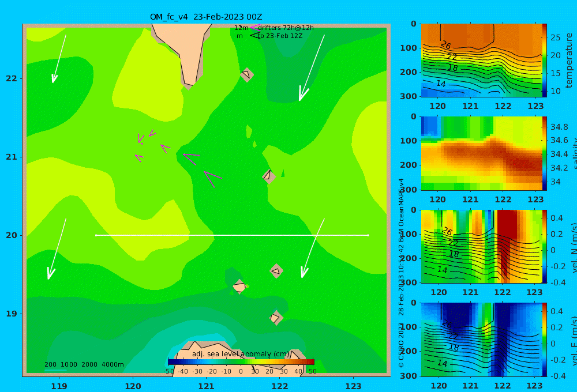
Task: Click the 22 contour label in vel. E panel
Action: click(x=453, y=336)
